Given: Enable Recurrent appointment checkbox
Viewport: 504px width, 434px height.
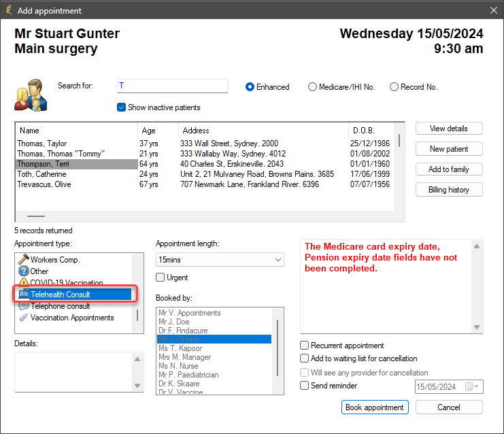Looking at the screenshot, I should (304, 346).
